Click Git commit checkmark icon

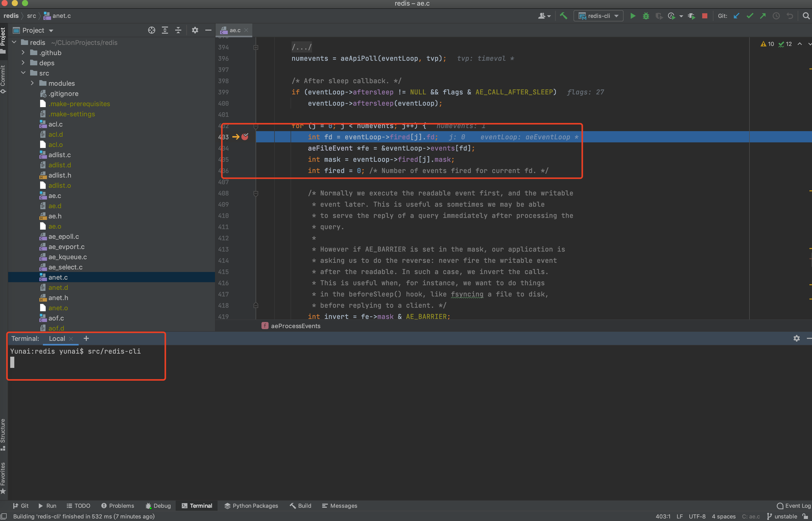[x=750, y=16]
